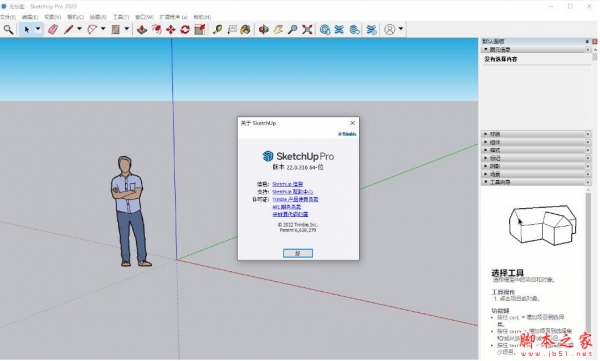Click the user account profile icon

click(x=390, y=29)
